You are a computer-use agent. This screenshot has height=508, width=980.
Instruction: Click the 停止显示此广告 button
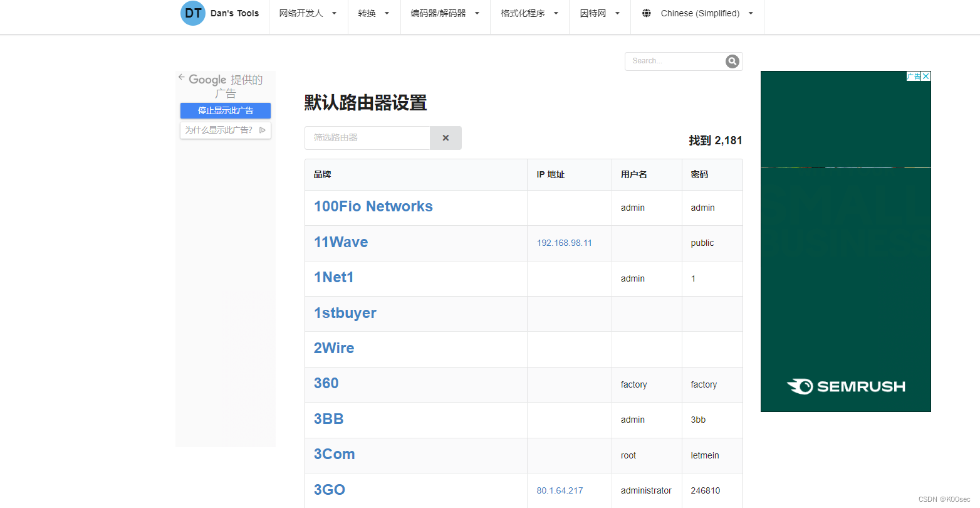[x=226, y=110]
